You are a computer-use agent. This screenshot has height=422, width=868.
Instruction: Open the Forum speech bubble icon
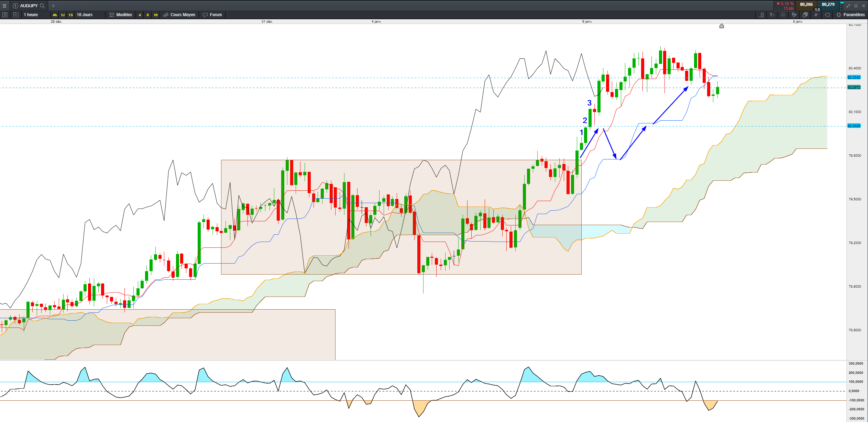click(205, 15)
